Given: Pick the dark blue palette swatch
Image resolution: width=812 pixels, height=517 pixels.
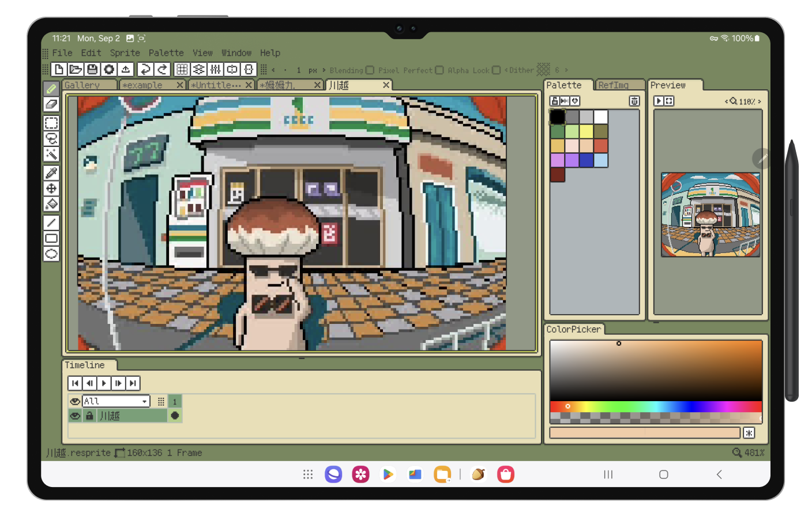Looking at the screenshot, I should pyautogui.click(x=587, y=160).
